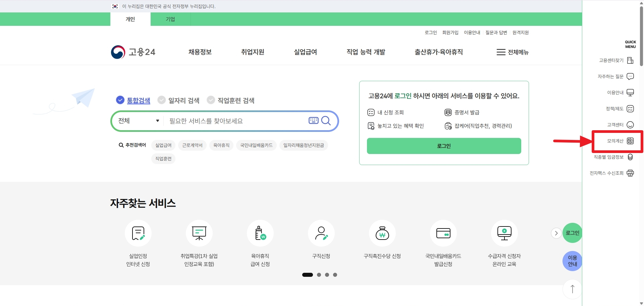The height and width of the screenshot is (306, 644).
Task: Click the 질문과 답변 link
Action: 496,33
